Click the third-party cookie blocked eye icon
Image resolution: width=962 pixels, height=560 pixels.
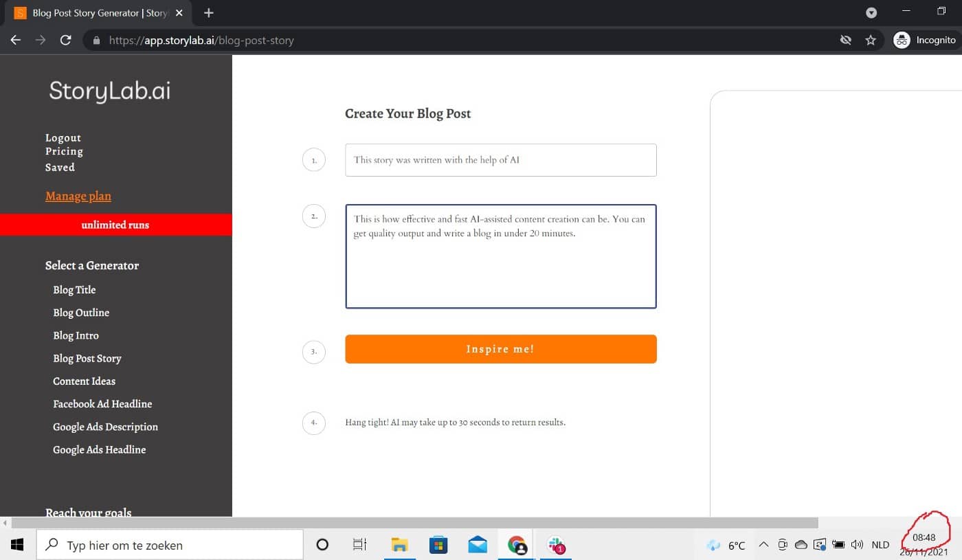click(x=846, y=40)
